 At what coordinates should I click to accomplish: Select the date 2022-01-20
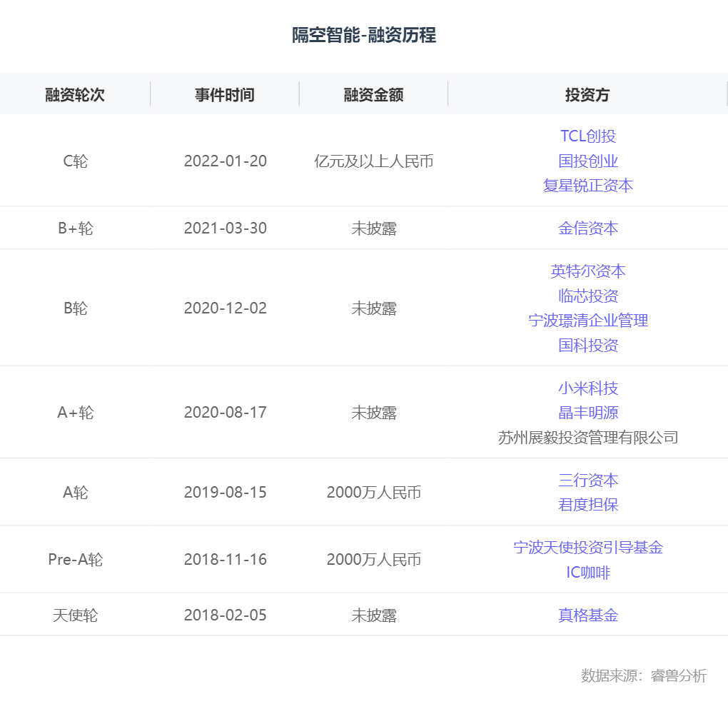tap(225, 161)
